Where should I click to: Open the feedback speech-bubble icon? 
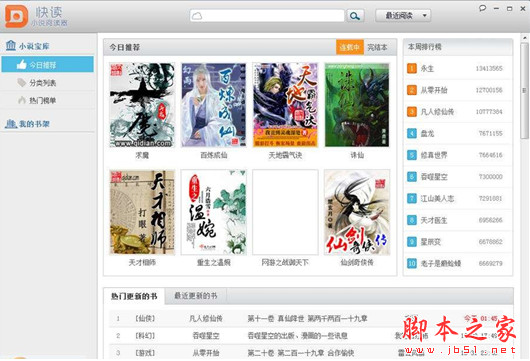pos(483,8)
